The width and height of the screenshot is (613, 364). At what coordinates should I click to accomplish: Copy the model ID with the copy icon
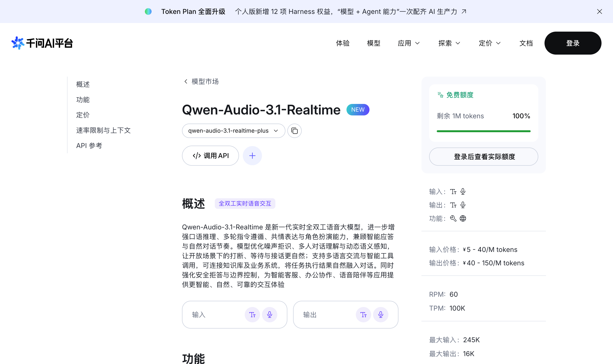(294, 131)
